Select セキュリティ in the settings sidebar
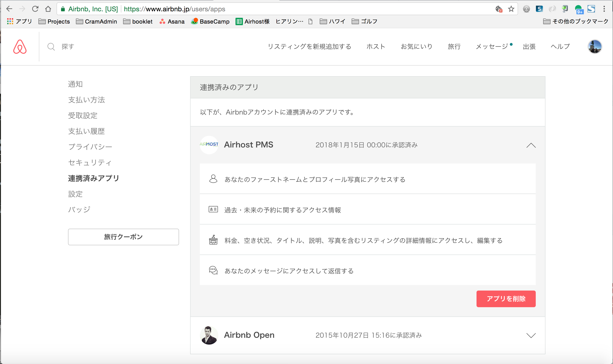This screenshot has width=613, height=364. coord(90,162)
